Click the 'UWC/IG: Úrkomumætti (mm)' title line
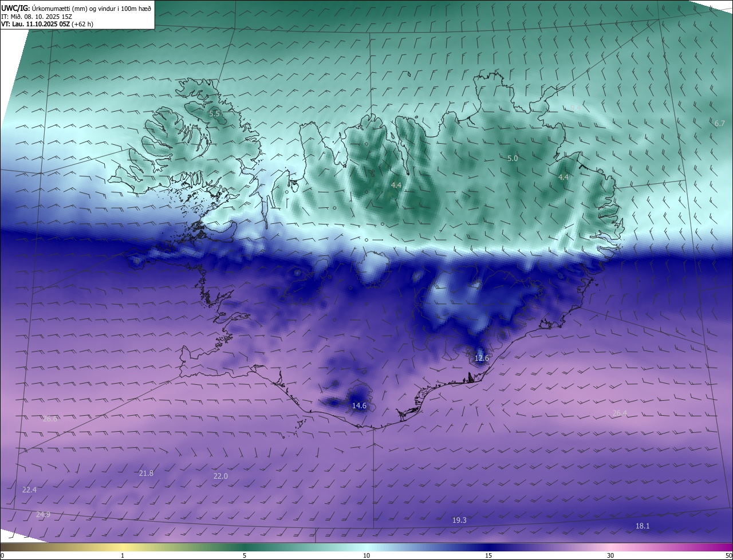The width and height of the screenshot is (733, 560). (x=76, y=7)
